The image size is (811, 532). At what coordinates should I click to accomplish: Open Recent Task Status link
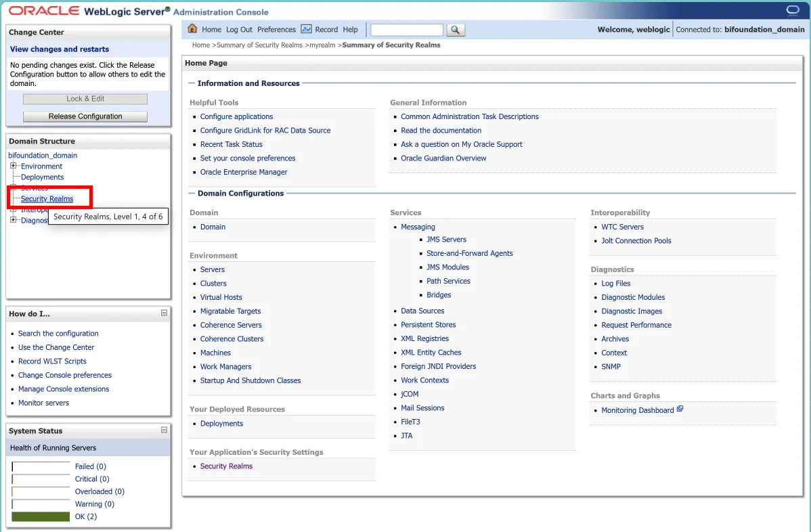(x=232, y=144)
